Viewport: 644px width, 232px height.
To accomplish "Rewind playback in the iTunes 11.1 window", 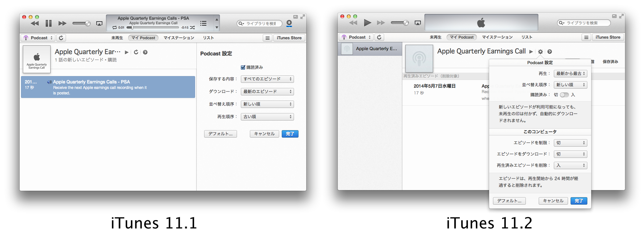I will [x=35, y=24].
